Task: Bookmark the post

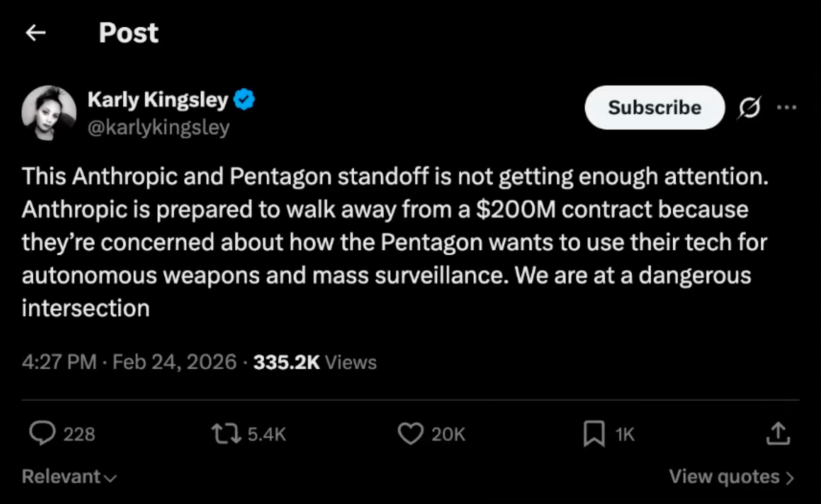Action: [x=594, y=433]
